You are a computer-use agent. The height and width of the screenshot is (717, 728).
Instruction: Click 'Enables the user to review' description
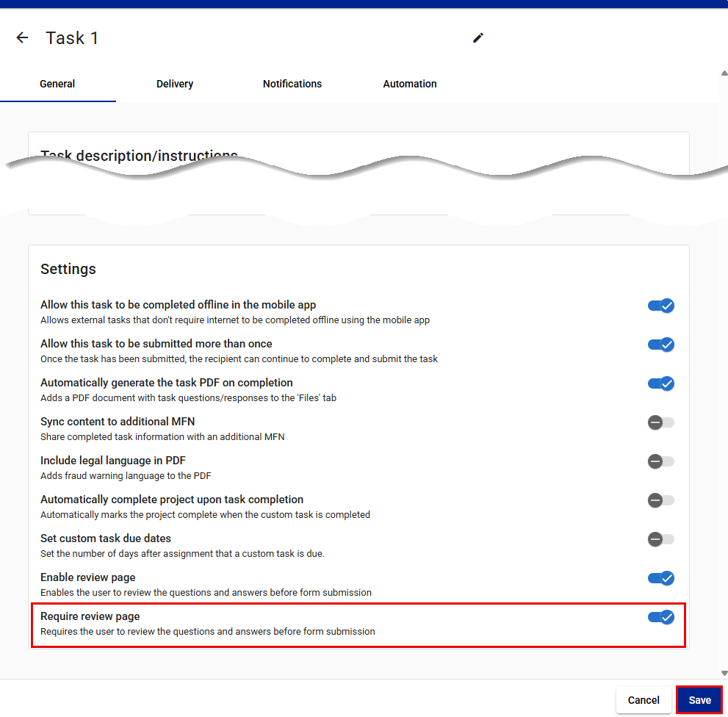point(206,593)
